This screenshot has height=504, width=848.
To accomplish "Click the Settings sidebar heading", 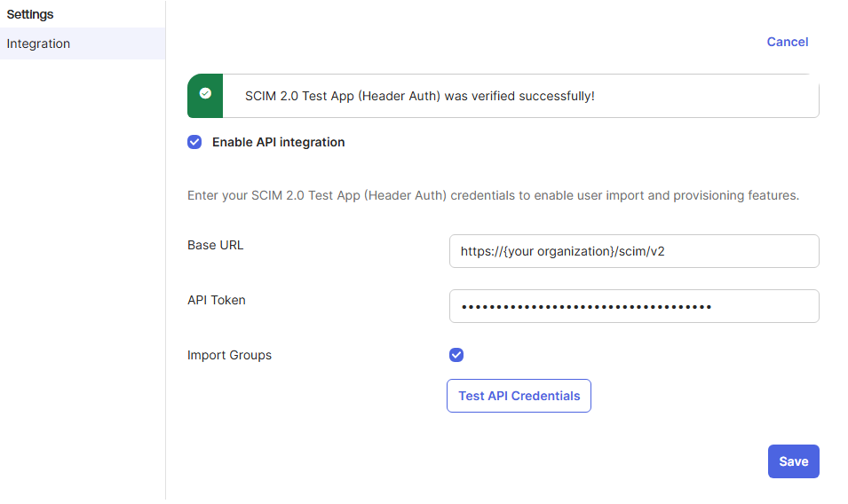I will (x=30, y=14).
